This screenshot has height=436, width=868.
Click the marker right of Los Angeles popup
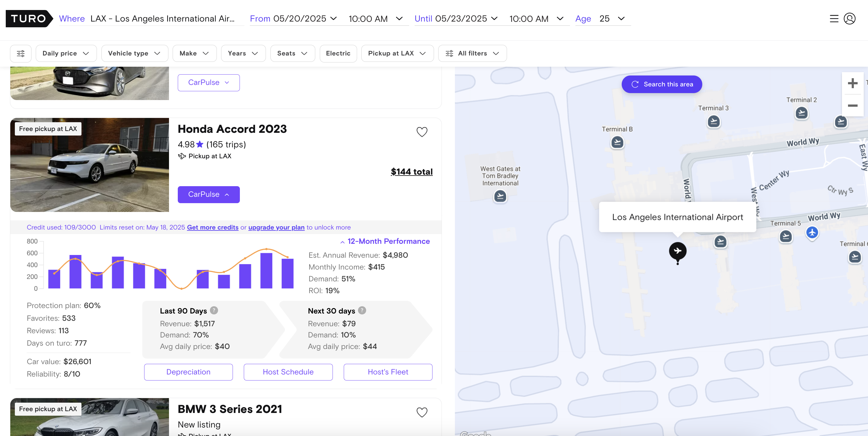(721, 242)
